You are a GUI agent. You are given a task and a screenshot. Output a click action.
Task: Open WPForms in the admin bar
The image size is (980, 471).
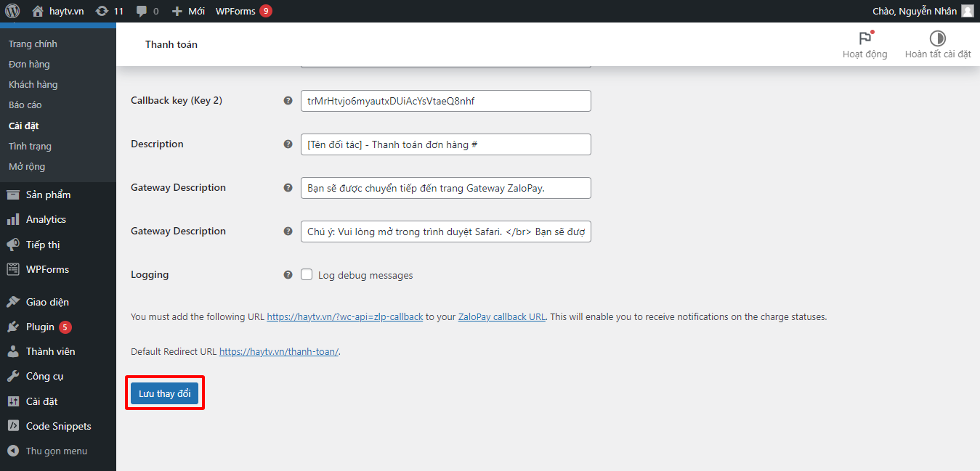235,11
